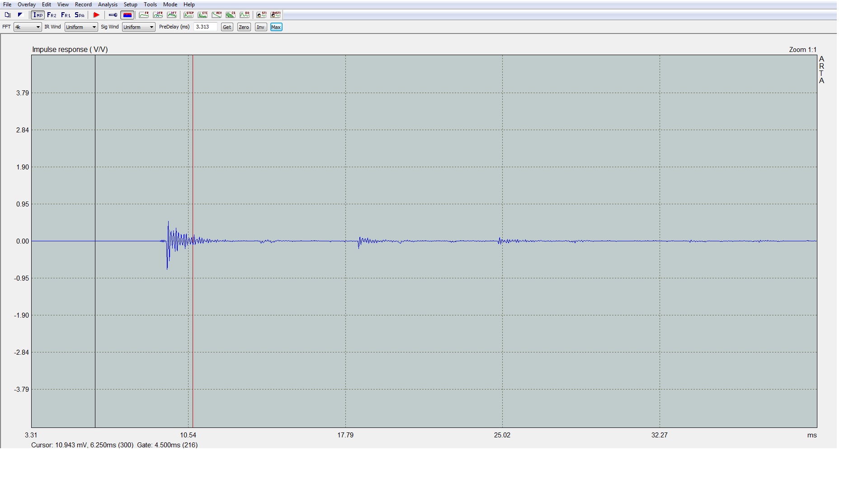Open the Overlay menu
Screen dimensions: 868x488
tap(27, 5)
